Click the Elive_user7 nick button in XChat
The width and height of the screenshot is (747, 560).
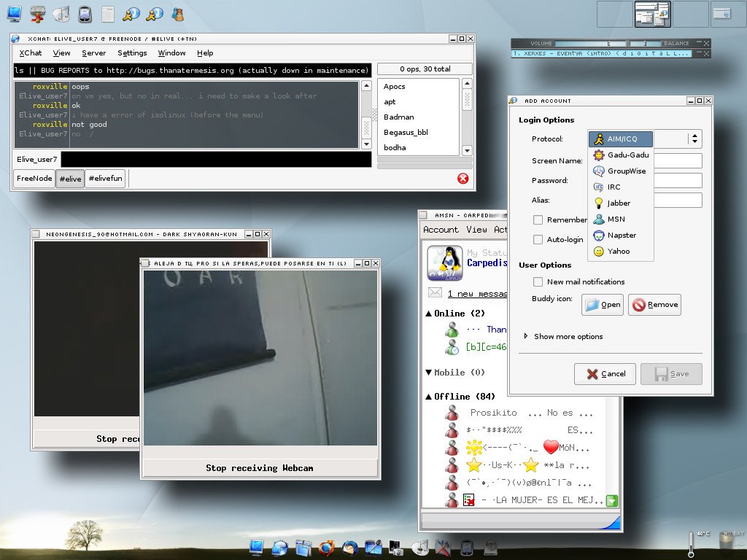36,160
